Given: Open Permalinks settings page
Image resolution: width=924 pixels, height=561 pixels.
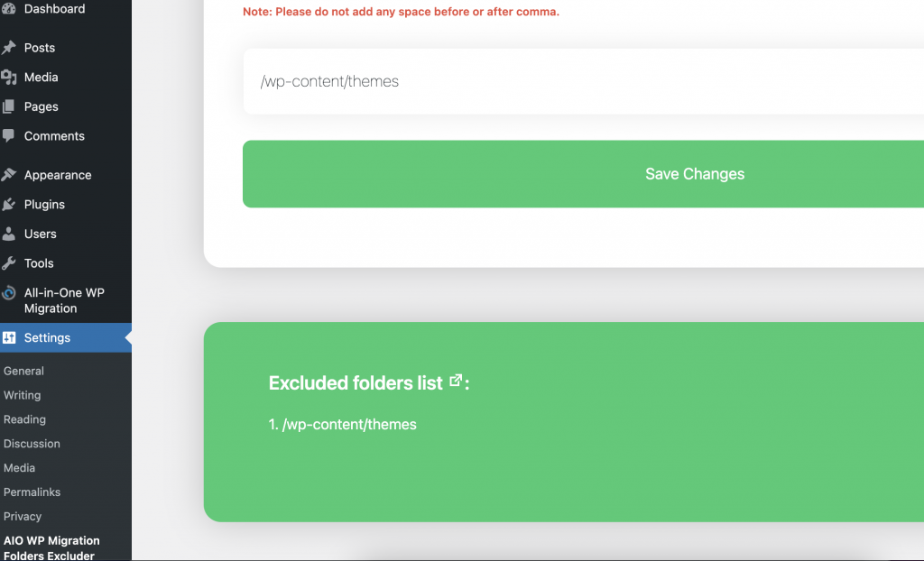Looking at the screenshot, I should coord(32,492).
